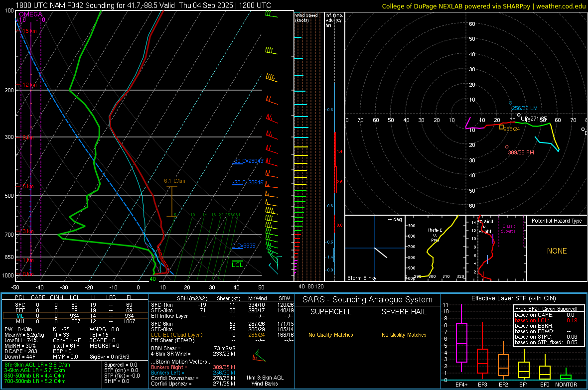
Task: Select the SFC parcel row
Action: pyautogui.click(x=74, y=305)
